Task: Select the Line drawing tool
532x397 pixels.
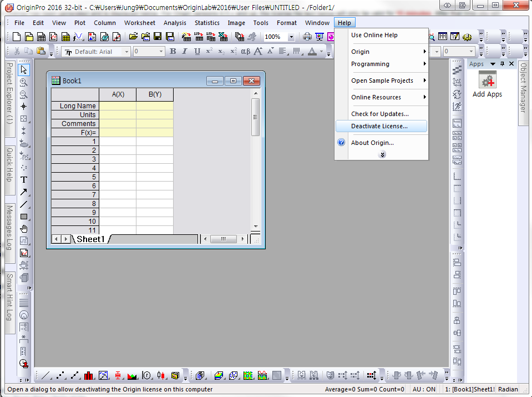Action: coord(24,204)
